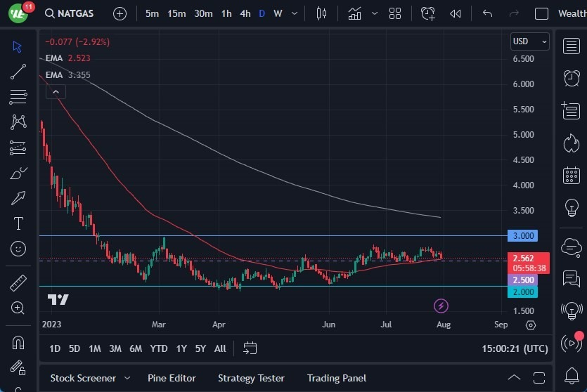Open the candlestick chart style menu
Image resolution: width=587 pixels, height=392 pixels.
pyautogui.click(x=321, y=14)
